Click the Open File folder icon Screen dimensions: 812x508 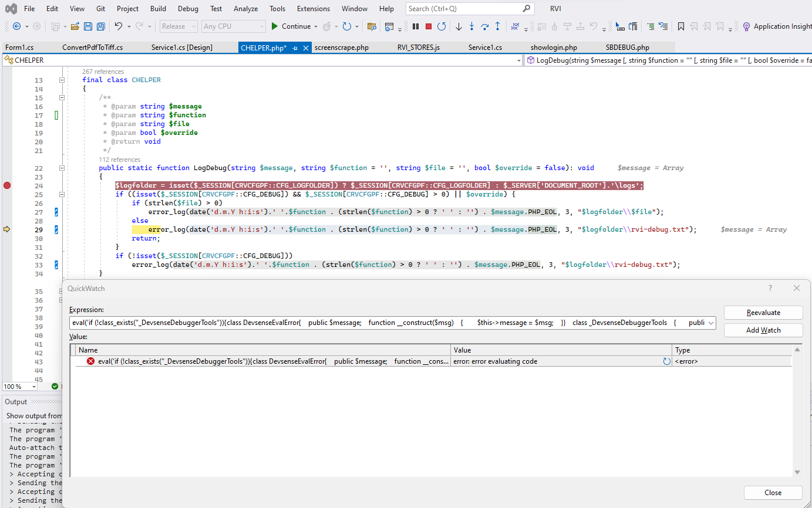coord(75,26)
